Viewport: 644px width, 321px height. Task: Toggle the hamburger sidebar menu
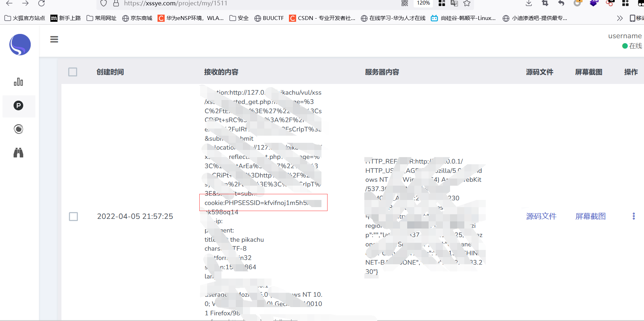tap(54, 39)
